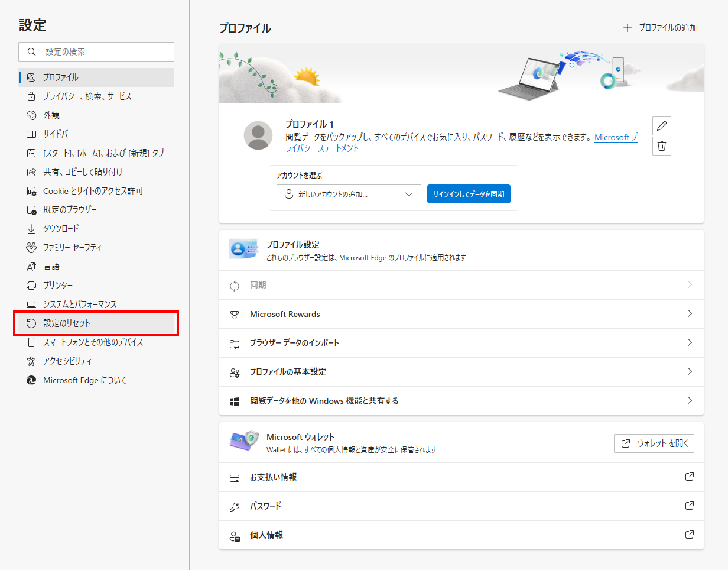The image size is (728, 570).
Task: Open external link icon for お支払い情報
Action: tap(689, 477)
